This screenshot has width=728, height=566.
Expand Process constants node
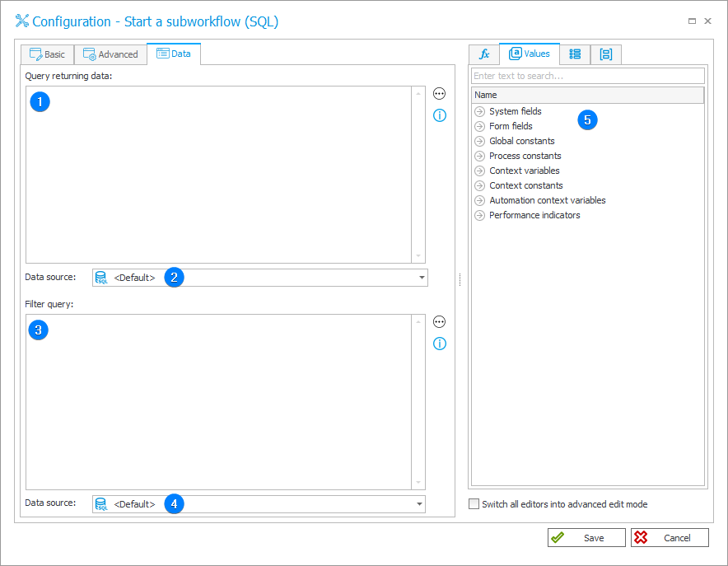(479, 156)
